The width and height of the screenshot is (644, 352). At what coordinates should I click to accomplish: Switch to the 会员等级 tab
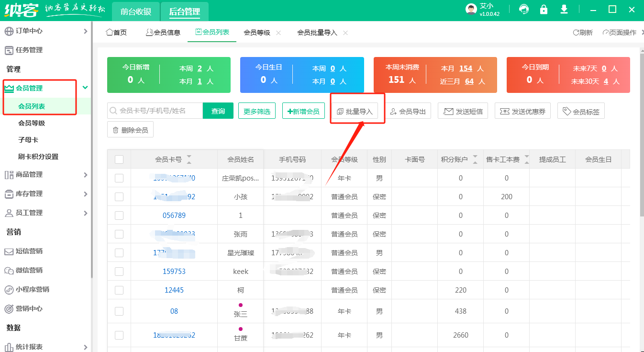point(257,33)
